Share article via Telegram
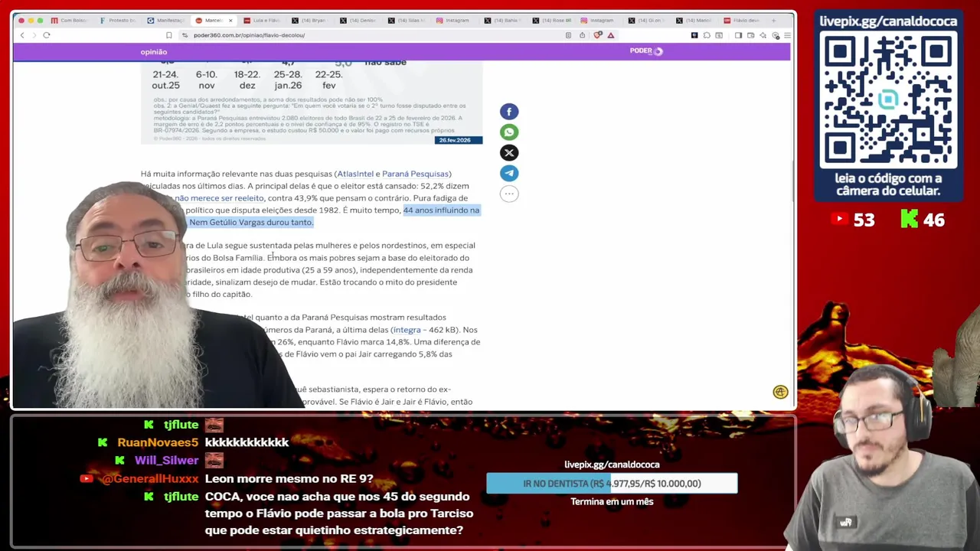 coord(509,173)
